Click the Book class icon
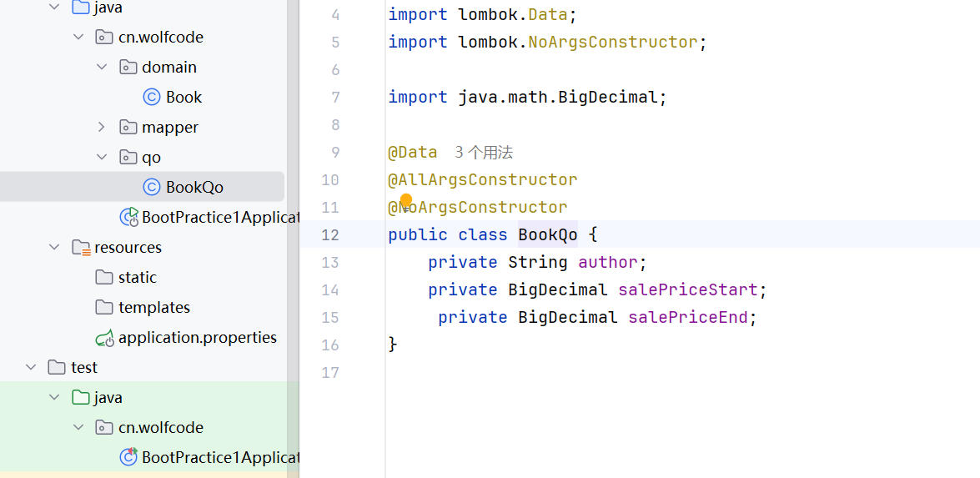The height and width of the screenshot is (478, 980). point(151,98)
